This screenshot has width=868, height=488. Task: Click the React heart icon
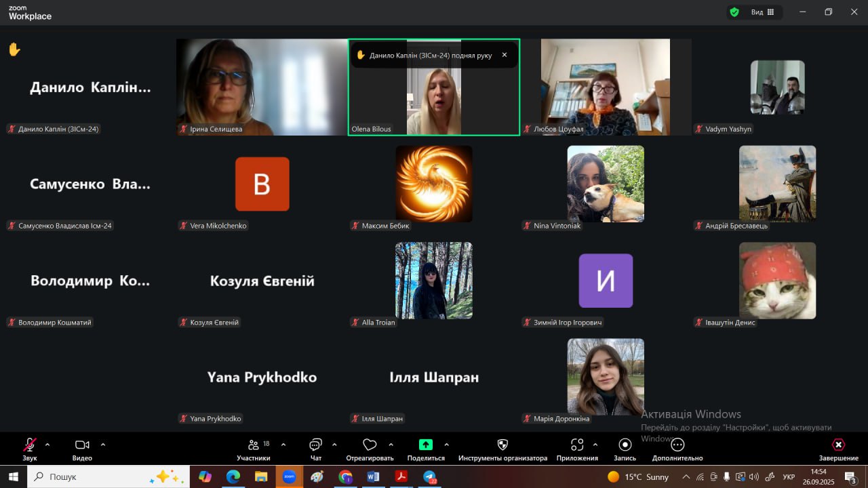pyautogui.click(x=370, y=445)
